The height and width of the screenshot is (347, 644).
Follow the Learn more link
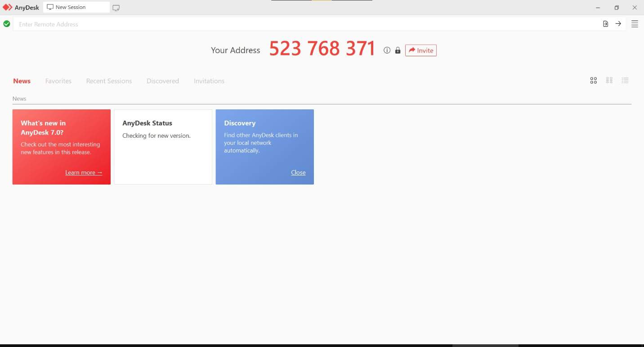tap(84, 172)
